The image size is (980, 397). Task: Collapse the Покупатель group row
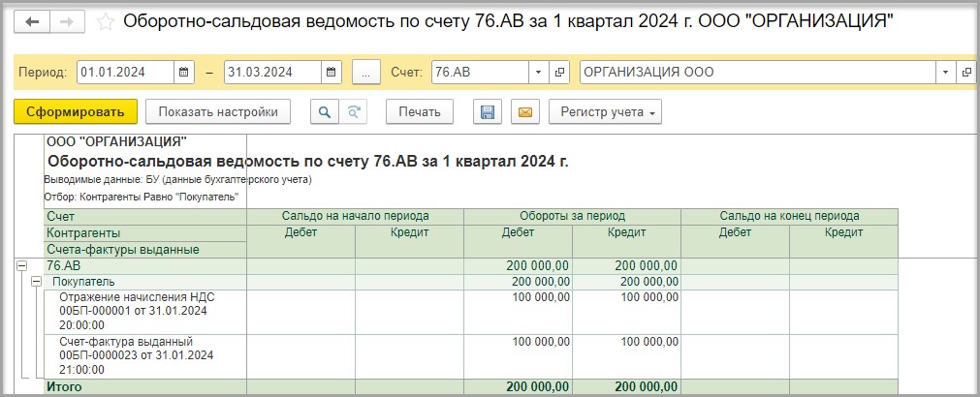pyautogui.click(x=36, y=282)
